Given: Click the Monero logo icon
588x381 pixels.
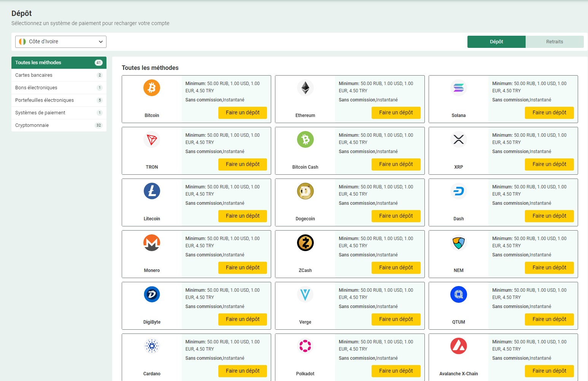Looking at the screenshot, I should click(152, 243).
